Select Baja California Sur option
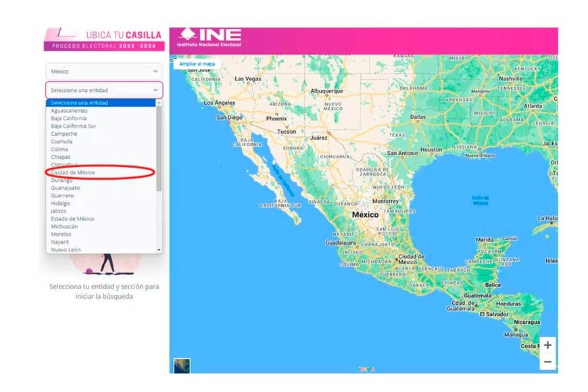588x392 pixels. point(74,126)
